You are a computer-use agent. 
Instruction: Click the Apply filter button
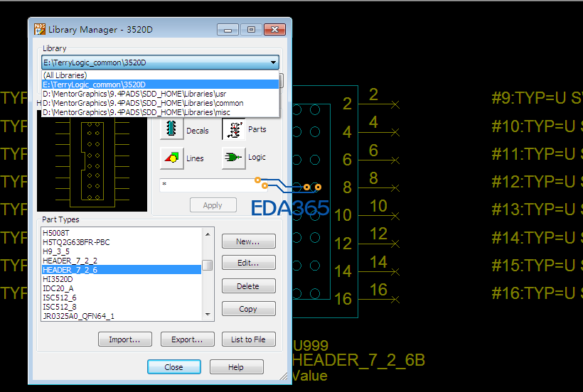point(213,205)
